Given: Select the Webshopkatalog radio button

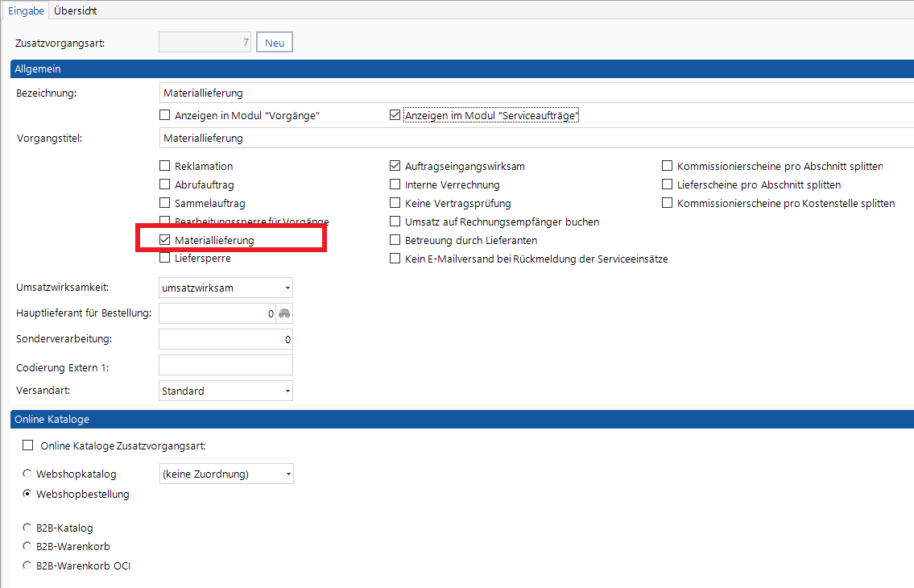Looking at the screenshot, I should 27,474.
